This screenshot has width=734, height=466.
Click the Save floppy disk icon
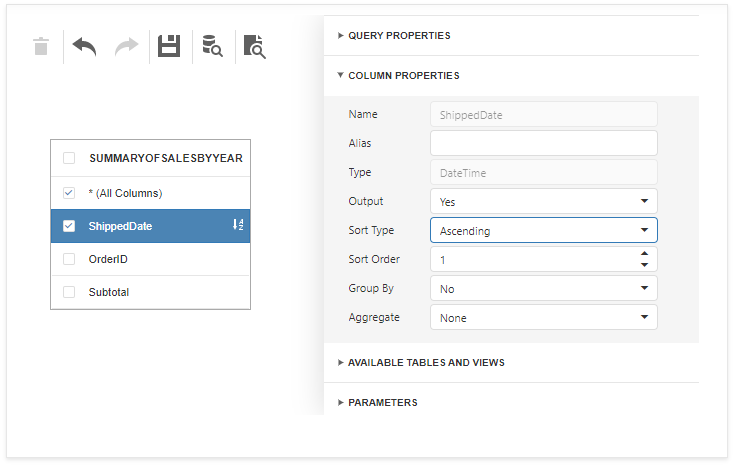(169, 46)
